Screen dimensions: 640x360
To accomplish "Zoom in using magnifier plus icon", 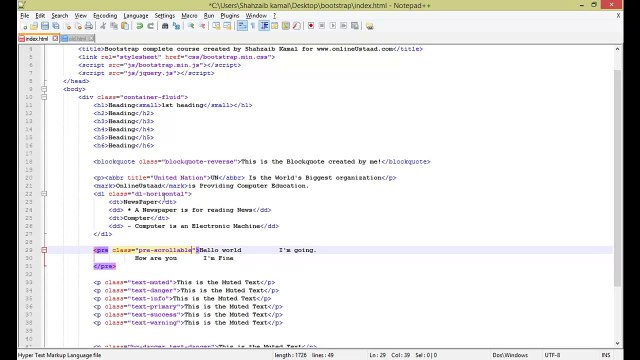I will click(x=191, y=26).
